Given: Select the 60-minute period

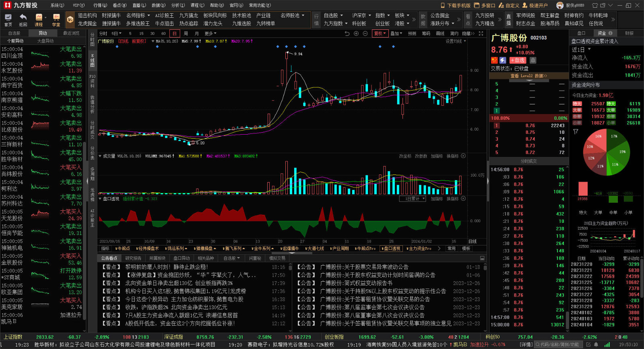Looking at the screenshot, I should pos(163,33).
